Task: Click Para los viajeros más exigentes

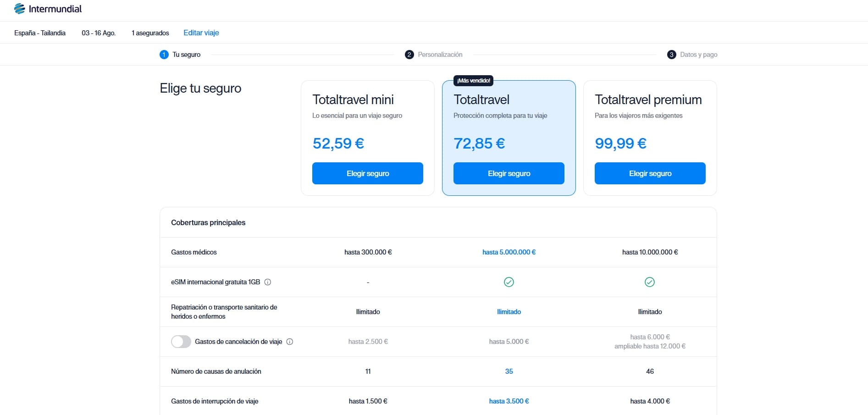Action: [639, 116]
